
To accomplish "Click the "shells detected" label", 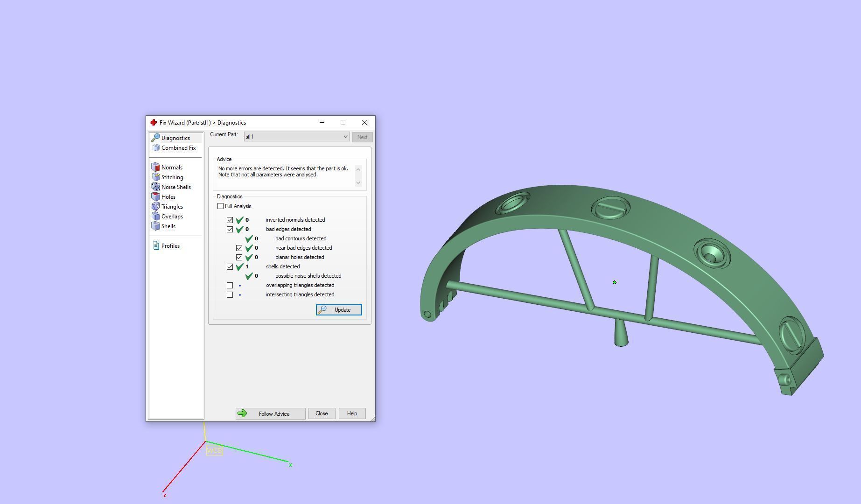I will click(283, 266).
